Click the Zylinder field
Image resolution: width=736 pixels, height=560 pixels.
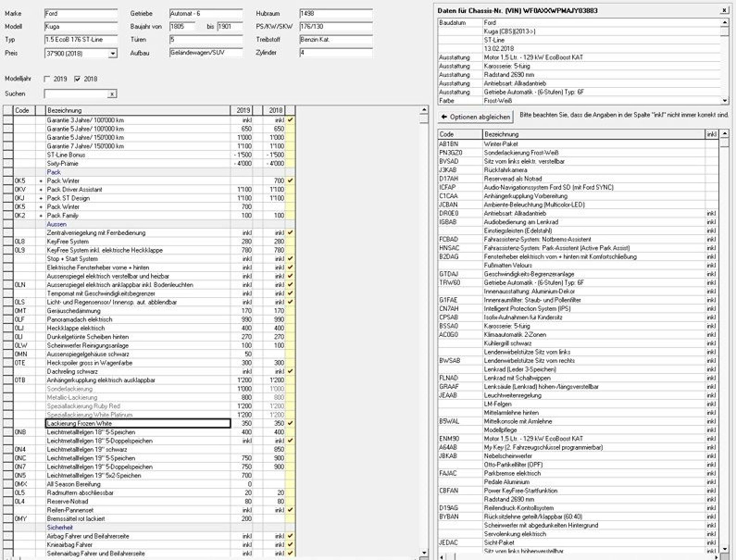coord(336,53)
